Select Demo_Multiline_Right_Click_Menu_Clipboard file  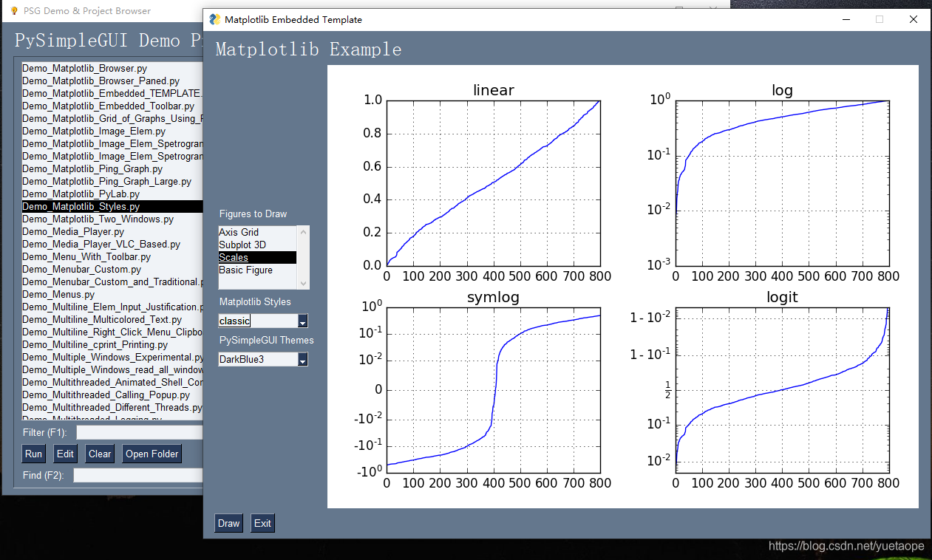click(x=112, y=332)
